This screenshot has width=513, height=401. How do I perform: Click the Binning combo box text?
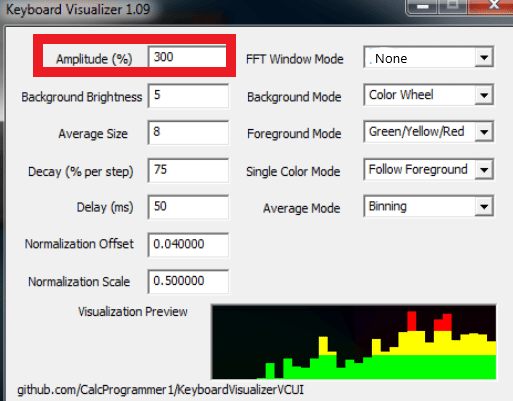tap(388, 207)
